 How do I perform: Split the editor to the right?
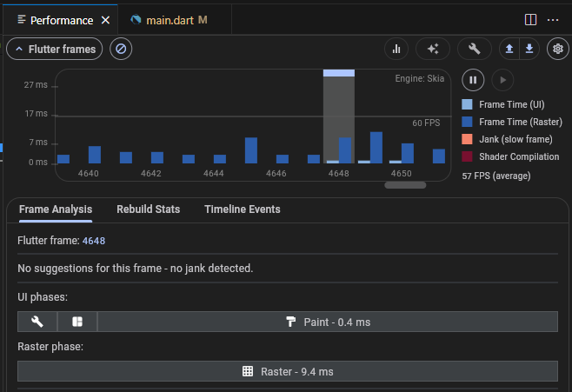530,20
